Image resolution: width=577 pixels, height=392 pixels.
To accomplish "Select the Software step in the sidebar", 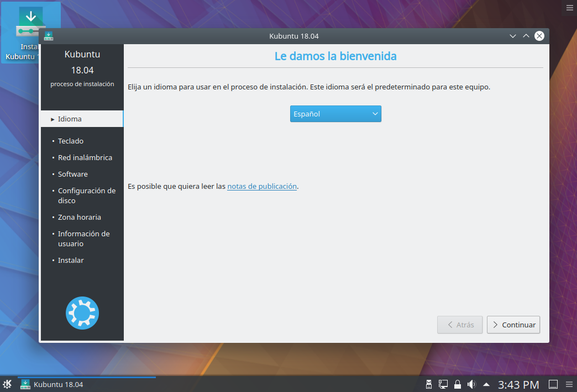I will (73, 174).
